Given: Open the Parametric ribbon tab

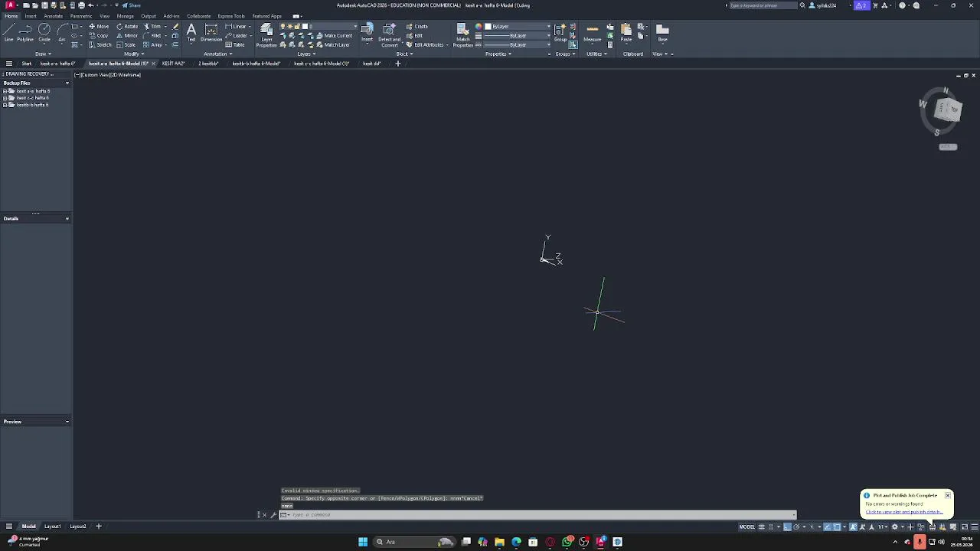Looking at the screenshot, I should click(81, 16).
